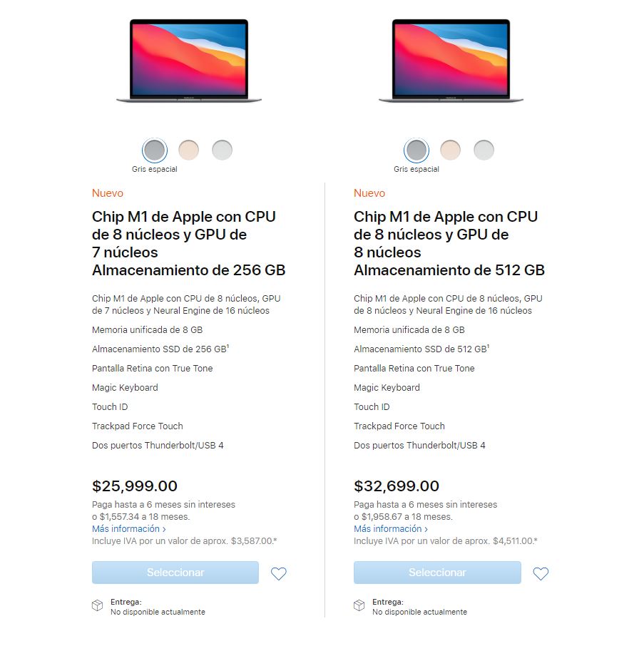Click the 256 GB MacBook product image
Viewport: 644px width, 651px height.
point(189,60)
